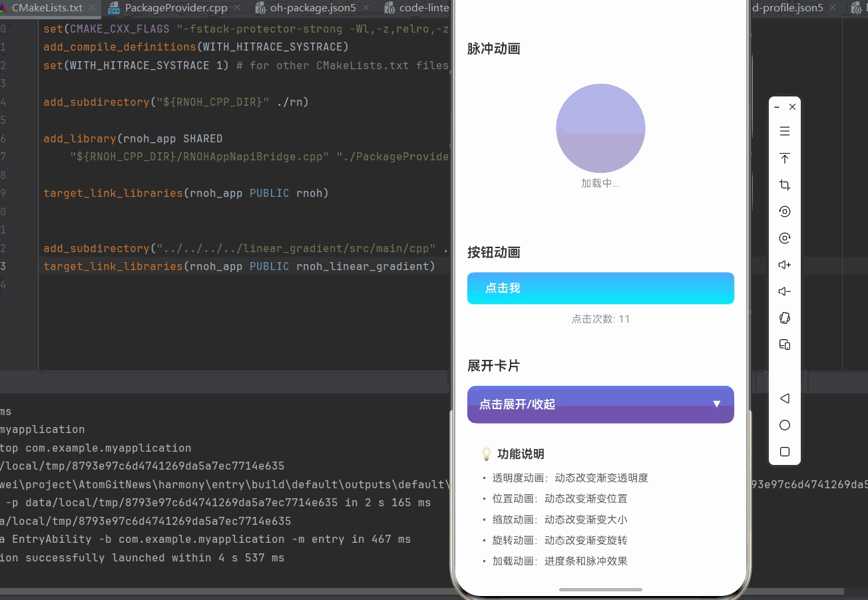Click the 按钮动画 section heading

494,252
